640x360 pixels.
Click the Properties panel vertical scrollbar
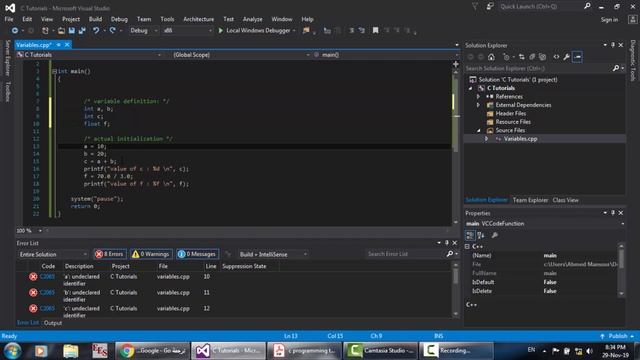click(621, 269)
